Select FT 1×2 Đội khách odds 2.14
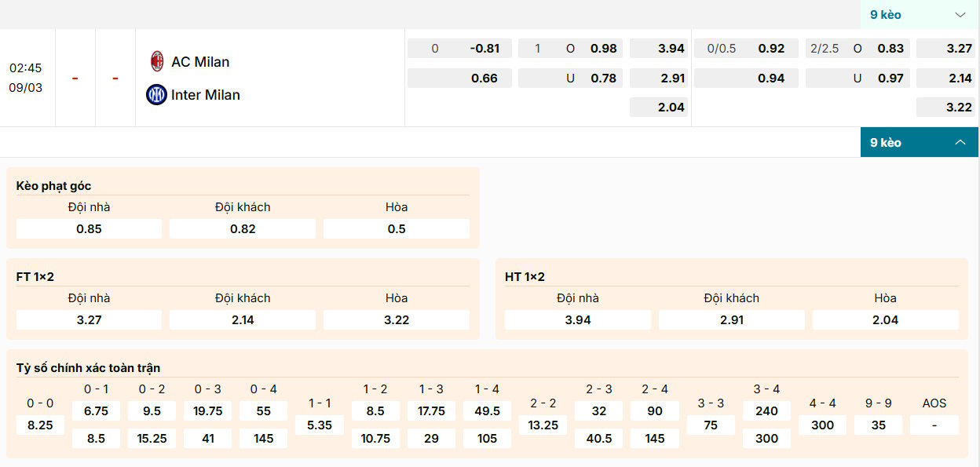 tap(243, 320)
